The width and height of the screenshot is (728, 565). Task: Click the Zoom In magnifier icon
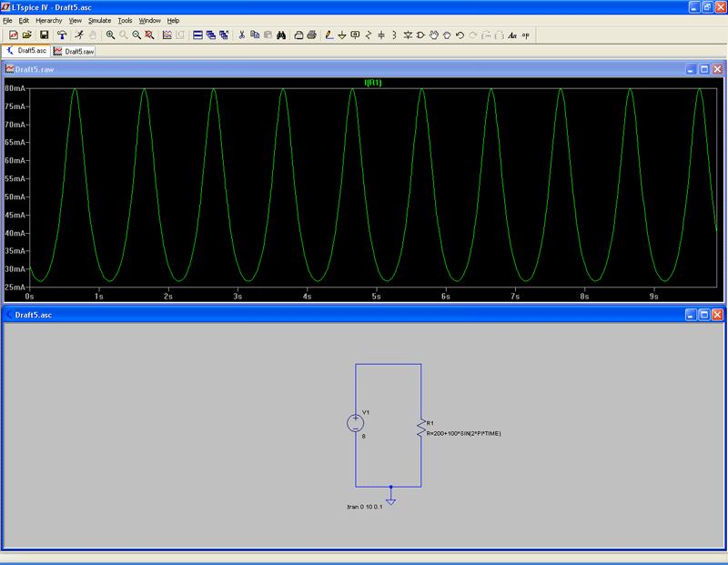110,35
